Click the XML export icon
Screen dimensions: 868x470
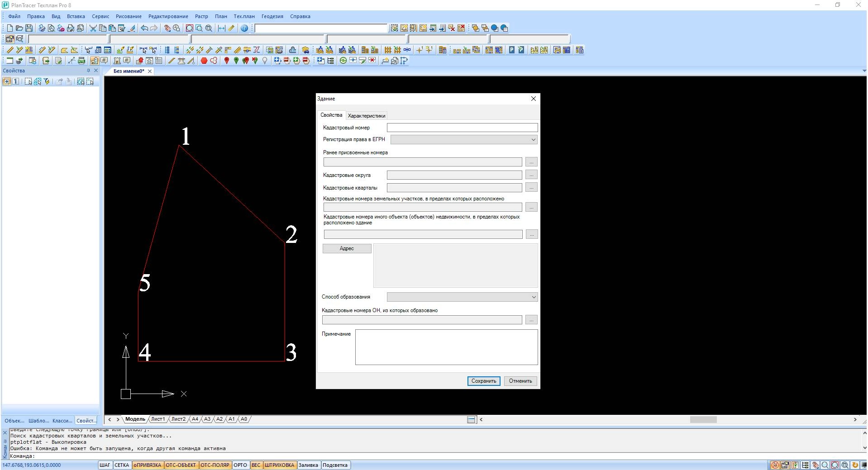pyautogui.click(x=81, y=61)
